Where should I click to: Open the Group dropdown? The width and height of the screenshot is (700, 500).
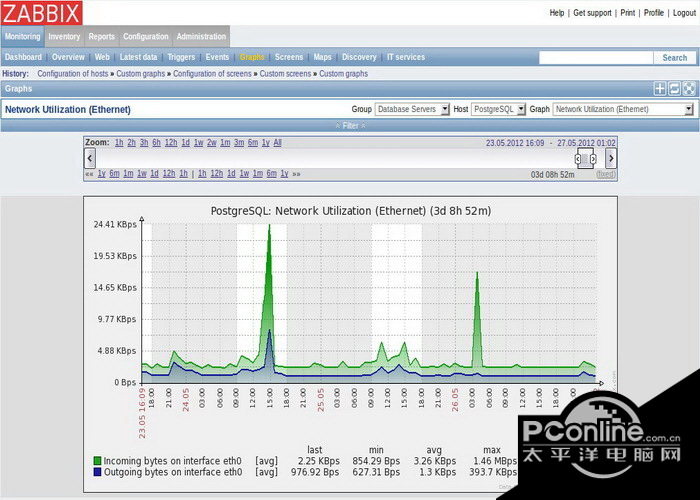(412, 109)
